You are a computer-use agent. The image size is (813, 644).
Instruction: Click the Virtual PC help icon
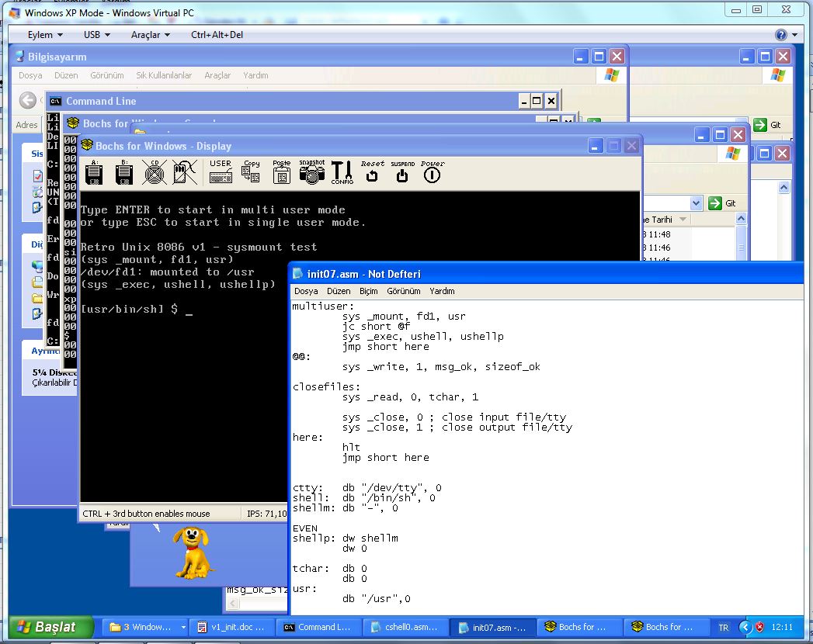point(780,35)
